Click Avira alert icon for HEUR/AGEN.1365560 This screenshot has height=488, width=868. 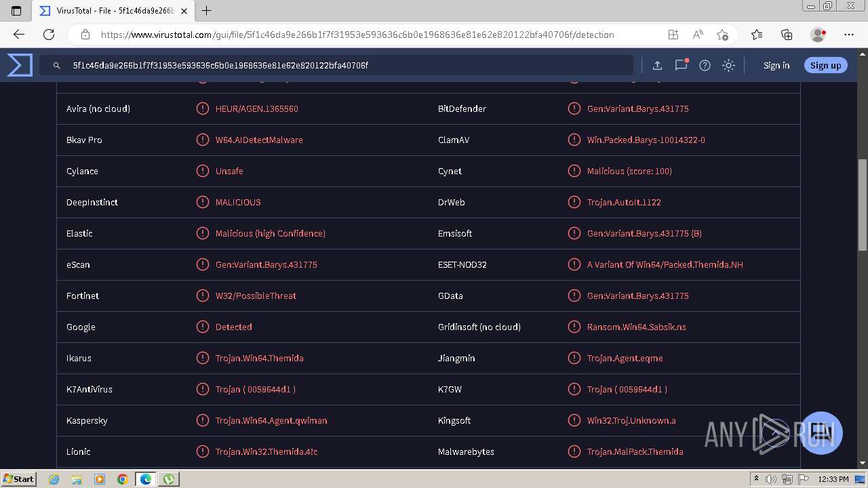coord(202,108)
